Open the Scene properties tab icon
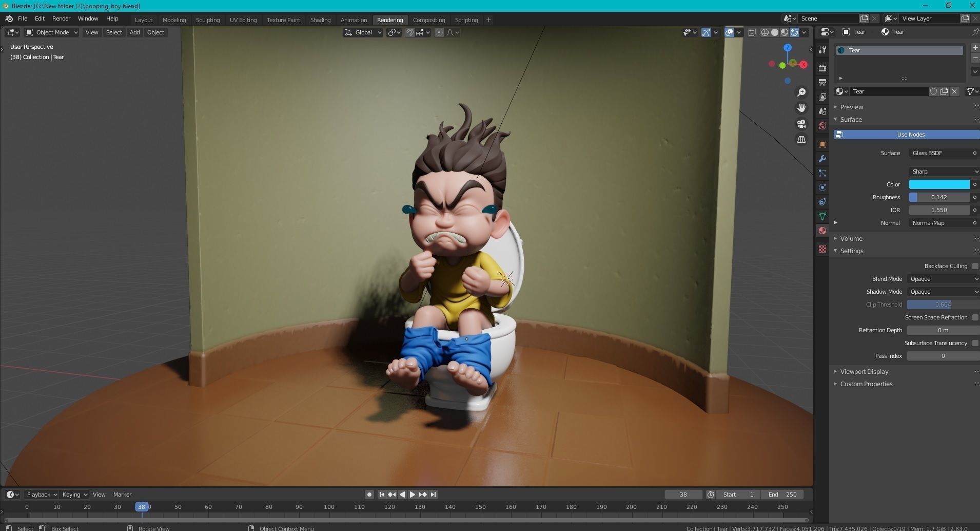 point(822,111)
